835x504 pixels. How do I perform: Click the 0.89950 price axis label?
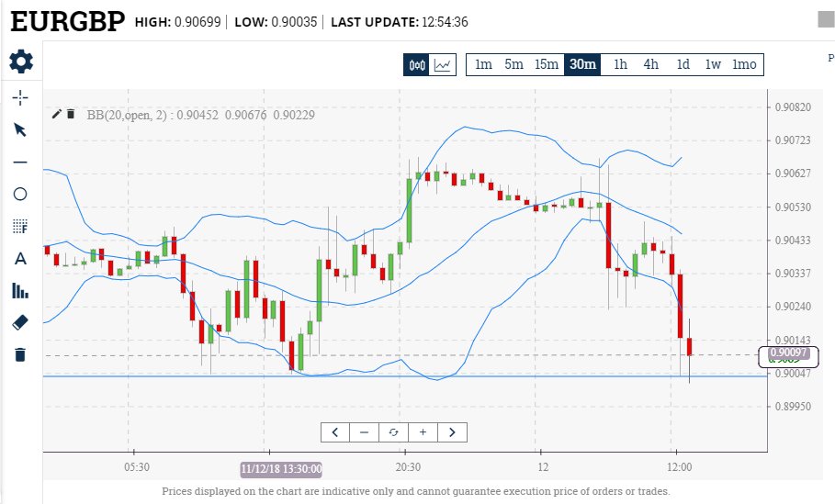click(793, 406)
